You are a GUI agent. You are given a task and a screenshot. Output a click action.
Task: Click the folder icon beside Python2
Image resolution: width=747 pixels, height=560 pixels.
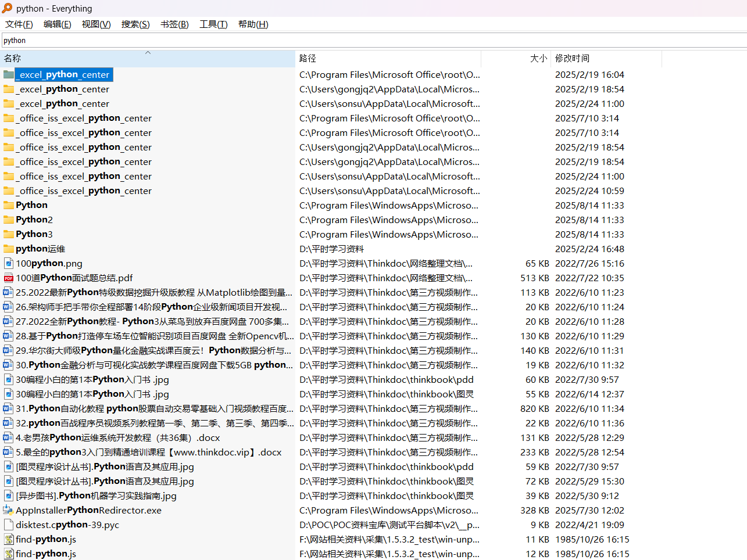point(8,220)
